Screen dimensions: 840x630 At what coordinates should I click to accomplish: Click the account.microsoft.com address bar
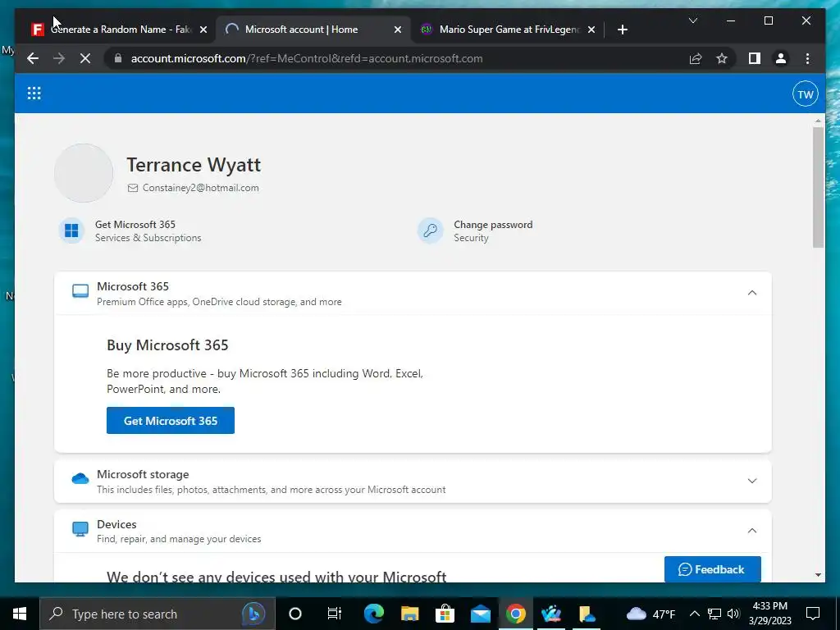307,58
